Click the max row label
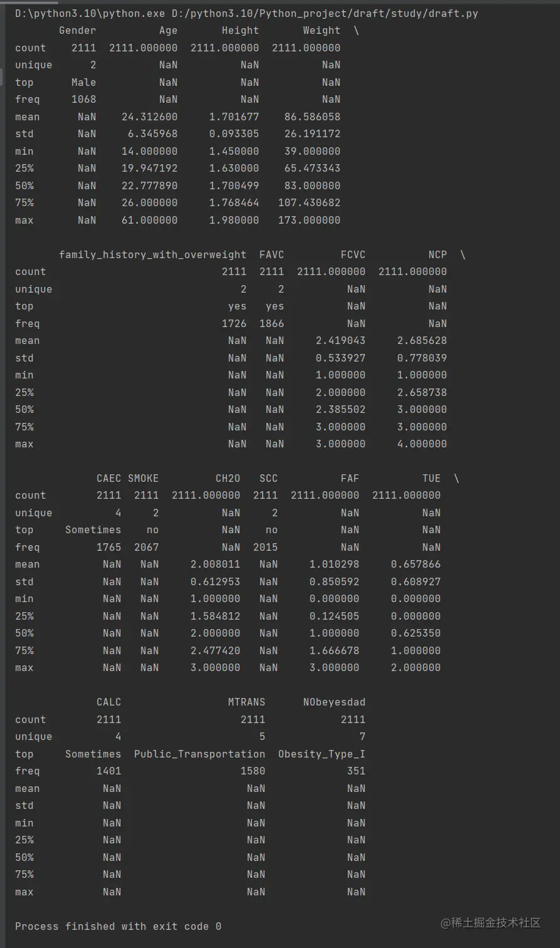The height and width of the screenshot is (948, 560). pos(24,220)
